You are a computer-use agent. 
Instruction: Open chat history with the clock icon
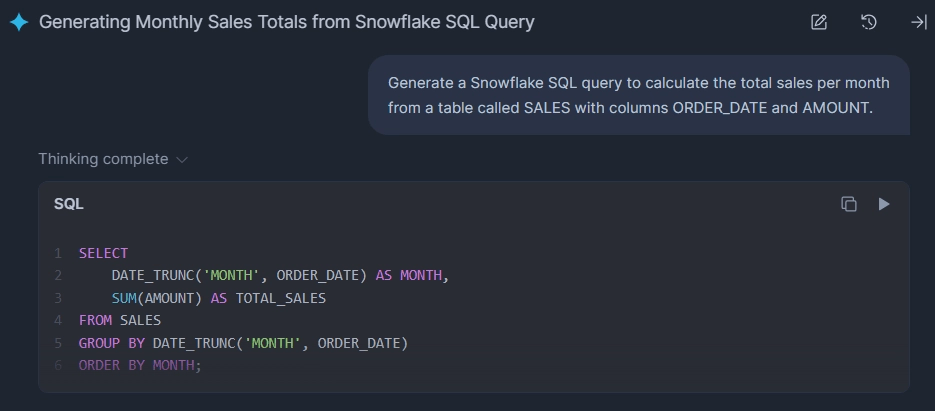(869, 22)
